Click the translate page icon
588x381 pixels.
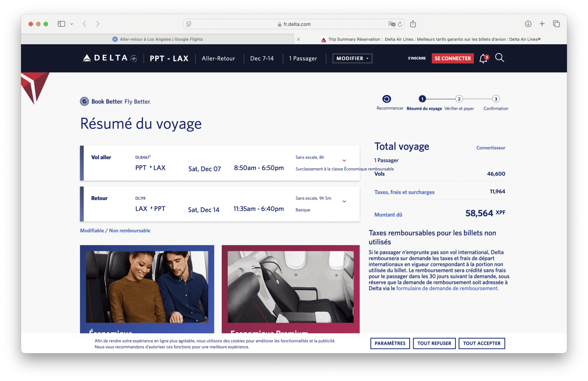tap(391, 24)
